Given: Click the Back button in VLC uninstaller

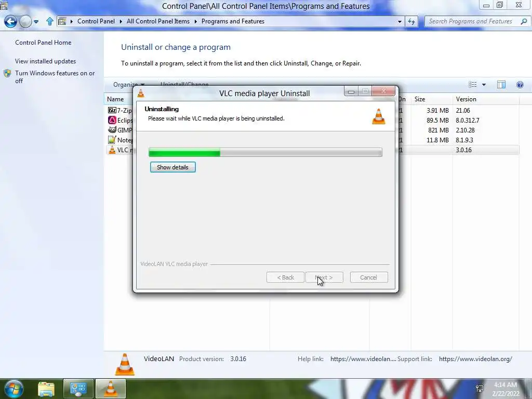Looking at the screenshot, I should point(285,277).
